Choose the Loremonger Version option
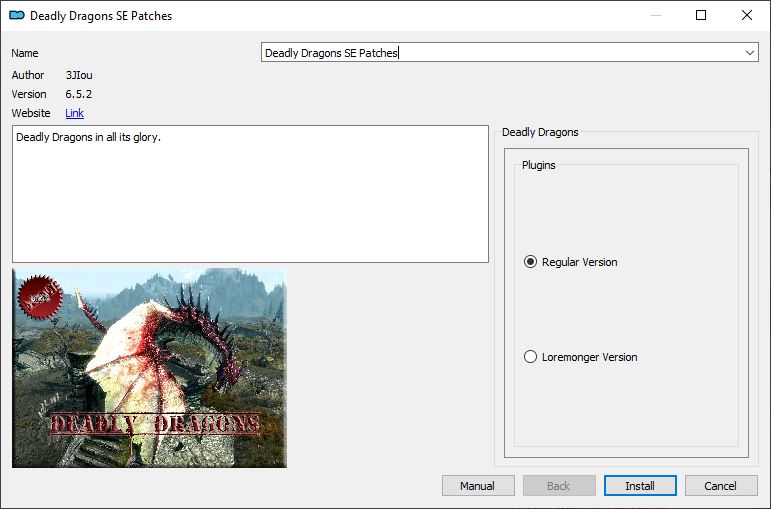Viewport: 771px width, 509px height. pos(531,357)
